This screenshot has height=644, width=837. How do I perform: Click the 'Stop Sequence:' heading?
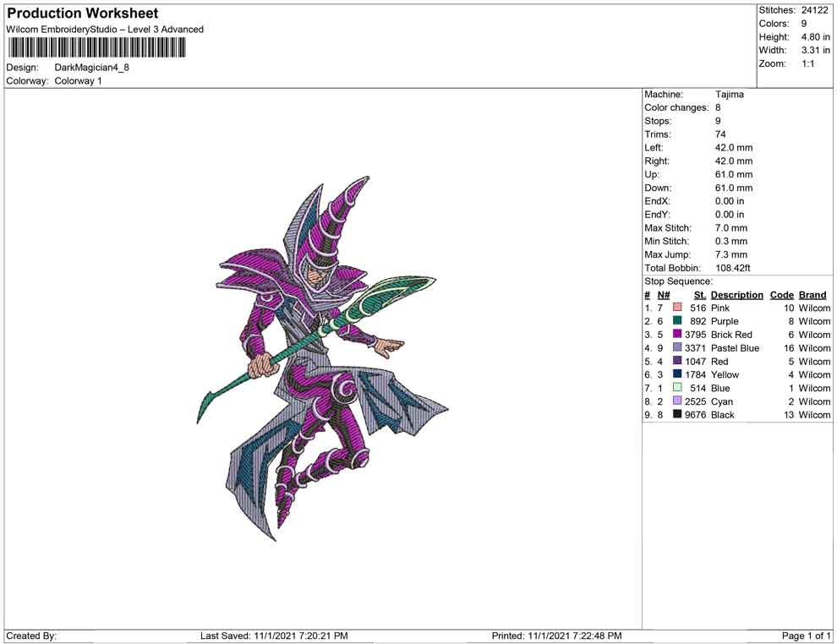coord(678,281)
